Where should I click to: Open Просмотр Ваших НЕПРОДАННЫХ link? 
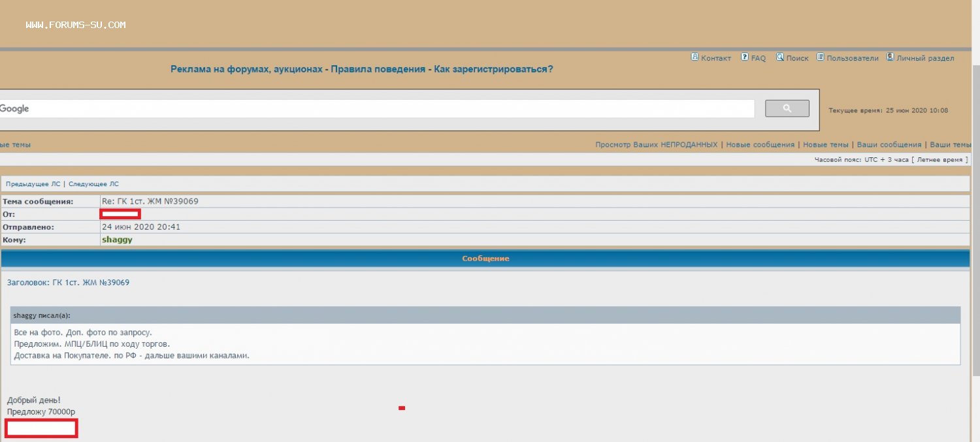656,145
